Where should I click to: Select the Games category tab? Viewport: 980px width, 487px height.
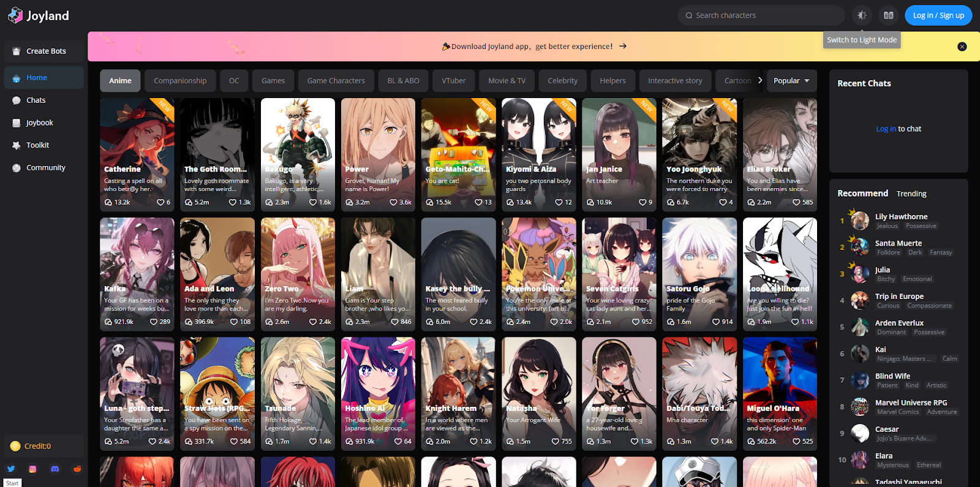[x=273, y=81]
